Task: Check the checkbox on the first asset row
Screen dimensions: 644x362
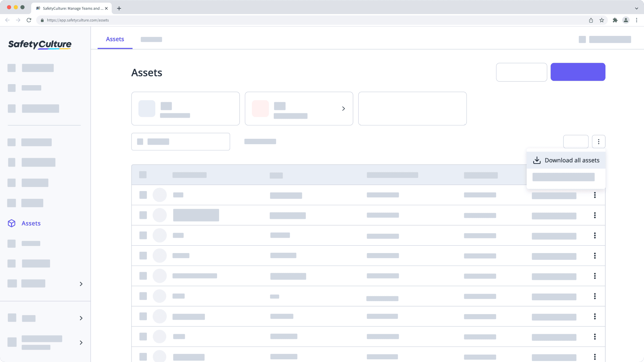Action: click(x=143, y=195)
